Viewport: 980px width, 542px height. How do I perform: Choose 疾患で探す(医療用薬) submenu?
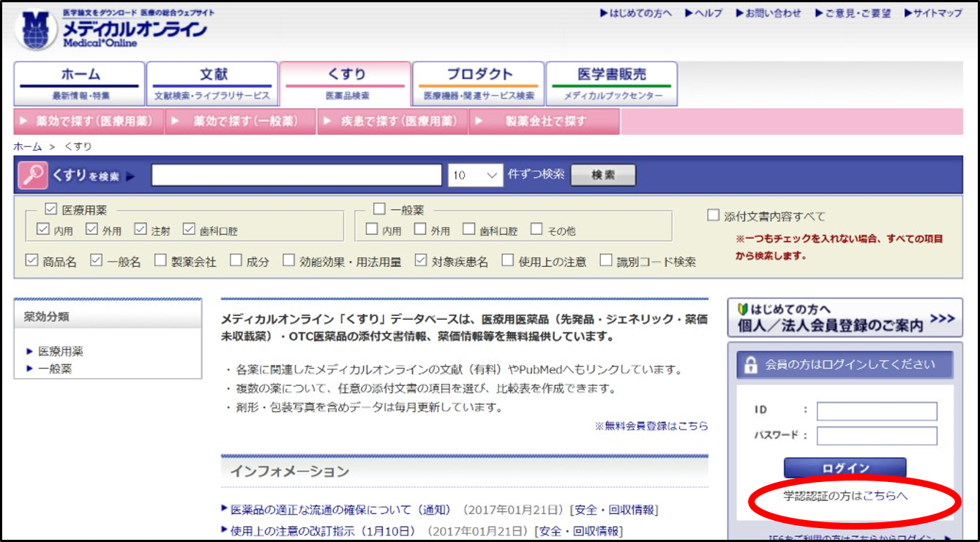click(x=392, y=121)
